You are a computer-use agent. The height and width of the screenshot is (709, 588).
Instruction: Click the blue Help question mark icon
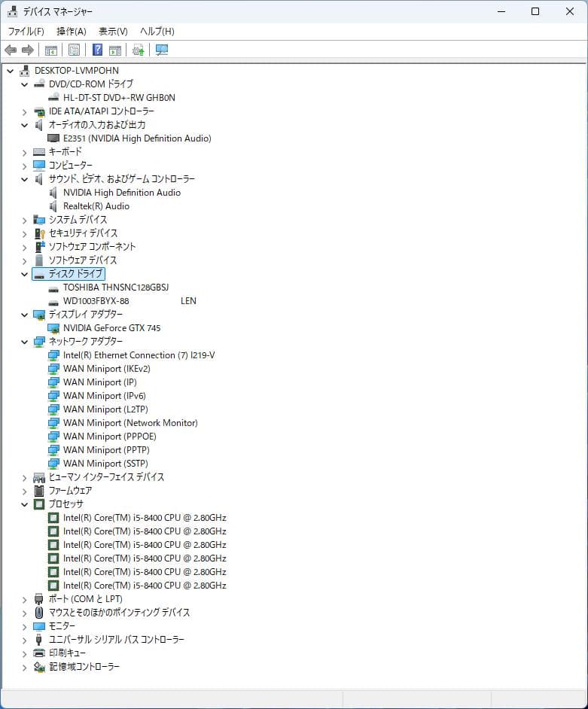point(97,50)
